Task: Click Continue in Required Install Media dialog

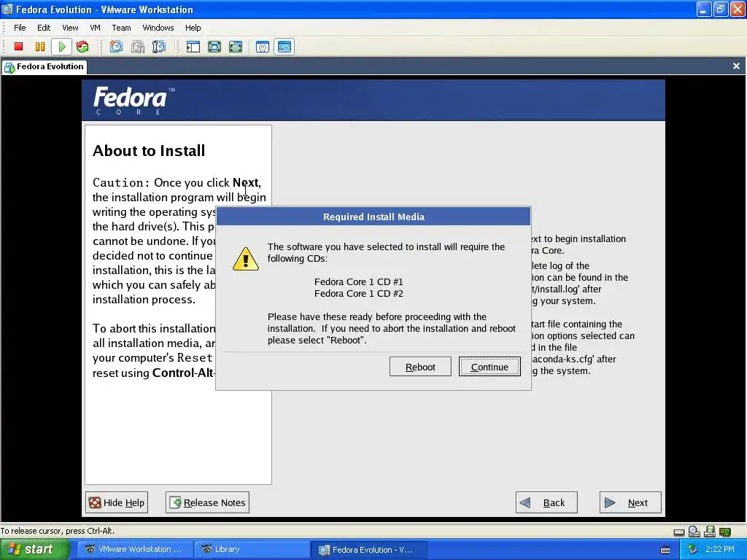Action: (489, 367)
